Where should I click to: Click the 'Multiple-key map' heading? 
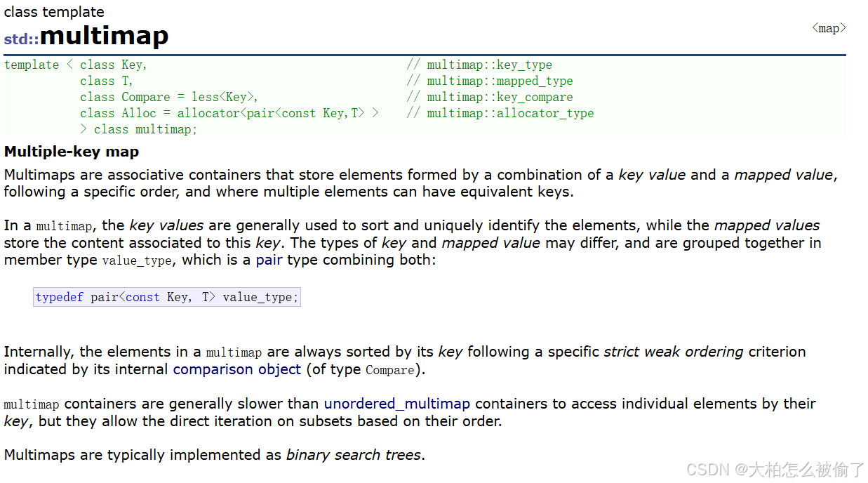point(72,152)
